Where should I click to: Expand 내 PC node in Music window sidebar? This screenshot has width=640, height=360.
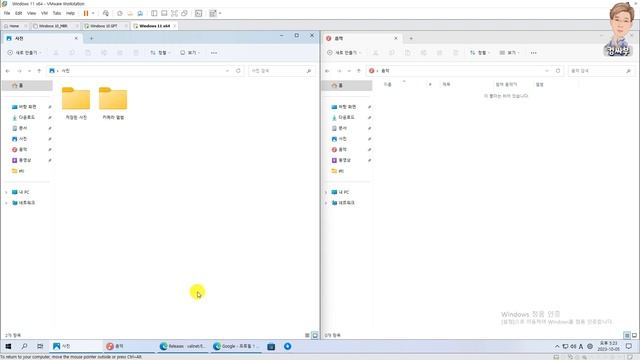[x=326, y=192]
